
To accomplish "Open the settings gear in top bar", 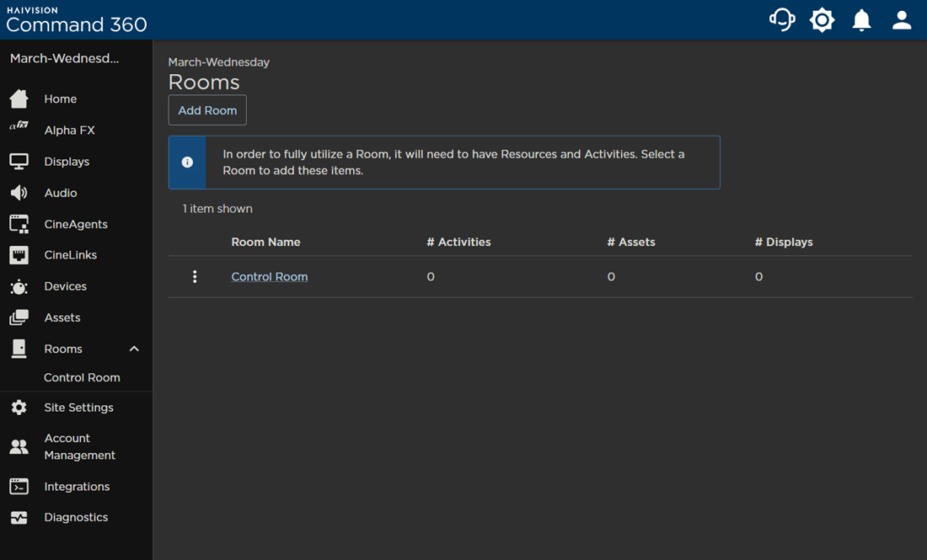I will pyautogui.click(x=822, y=20).
